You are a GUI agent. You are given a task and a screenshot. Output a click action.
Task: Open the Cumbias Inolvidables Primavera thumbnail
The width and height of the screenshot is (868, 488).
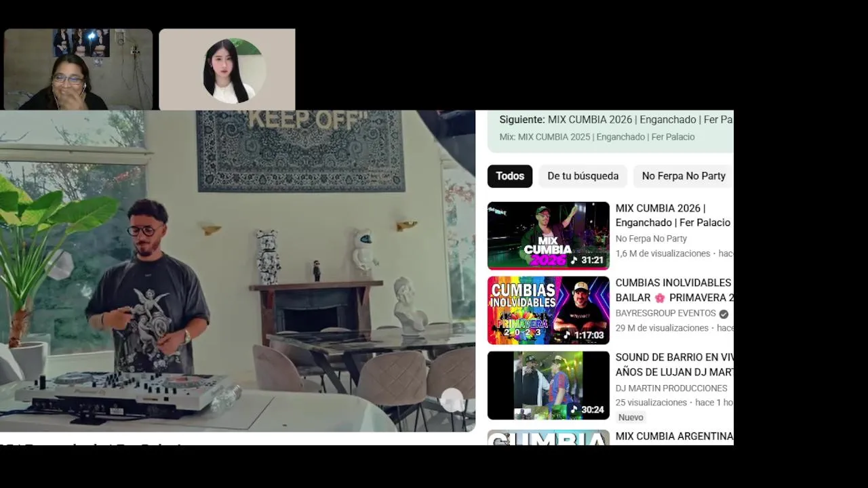click(549, 310)
